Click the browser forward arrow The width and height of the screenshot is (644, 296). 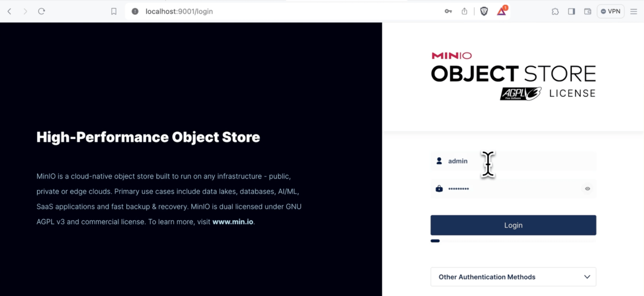coord(25,12)
